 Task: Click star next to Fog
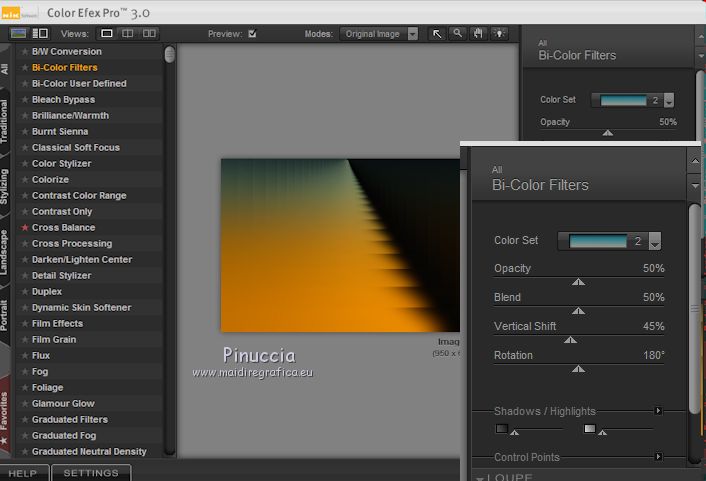(25, 372)
